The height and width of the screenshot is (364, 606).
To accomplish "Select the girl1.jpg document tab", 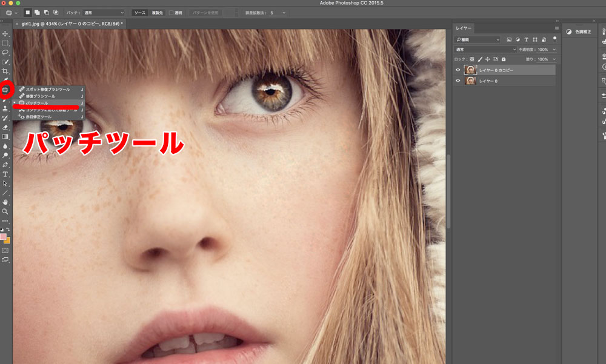I will [x=72, y=24].
